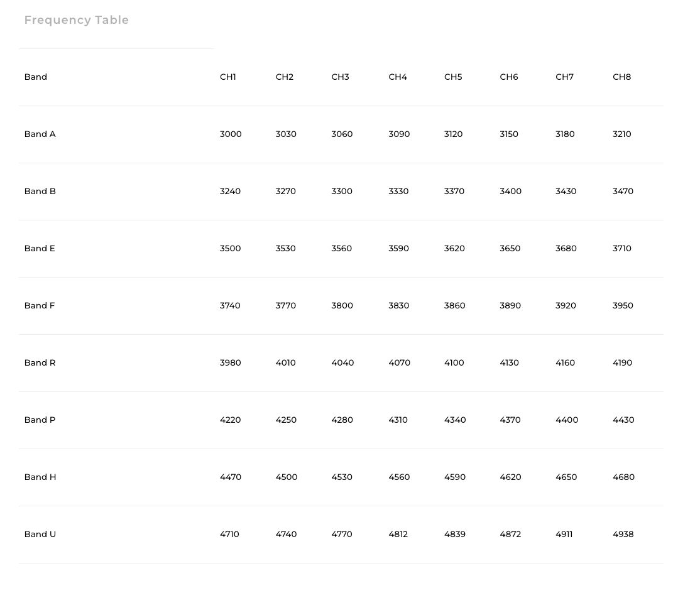Select the 4100 frequency value
700x593 pixels.
point(454,362)
